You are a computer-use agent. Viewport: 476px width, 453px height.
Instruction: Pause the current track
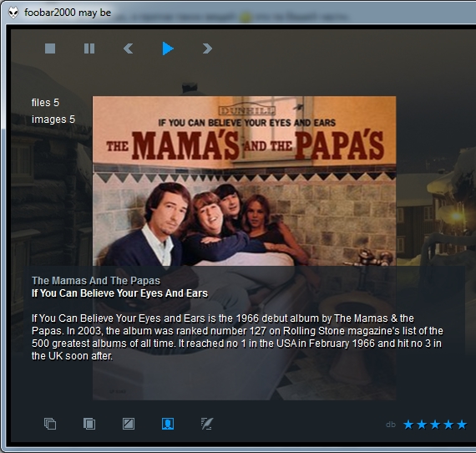coord(89,48)
